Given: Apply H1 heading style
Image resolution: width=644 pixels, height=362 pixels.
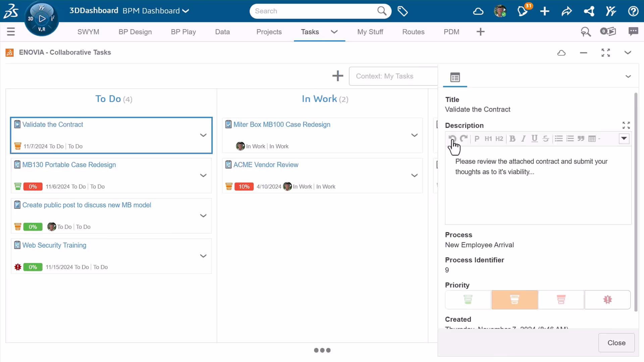Looking at the screenshot, I should click(488, 139).
